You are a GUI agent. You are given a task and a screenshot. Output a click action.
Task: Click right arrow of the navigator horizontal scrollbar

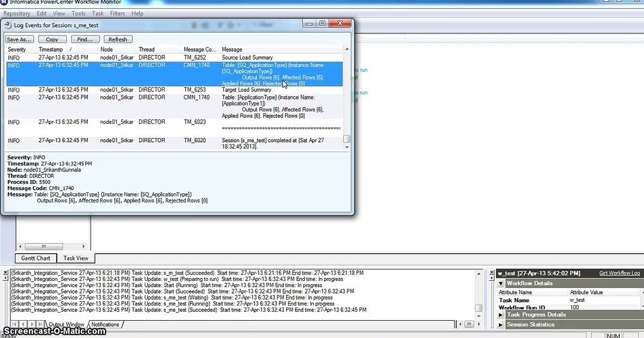tap(84, 246)
